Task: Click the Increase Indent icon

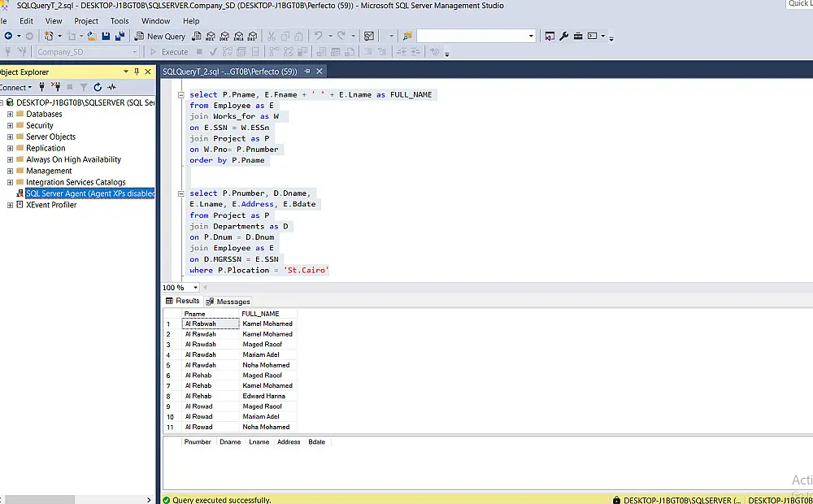Action: pos(415,52)
